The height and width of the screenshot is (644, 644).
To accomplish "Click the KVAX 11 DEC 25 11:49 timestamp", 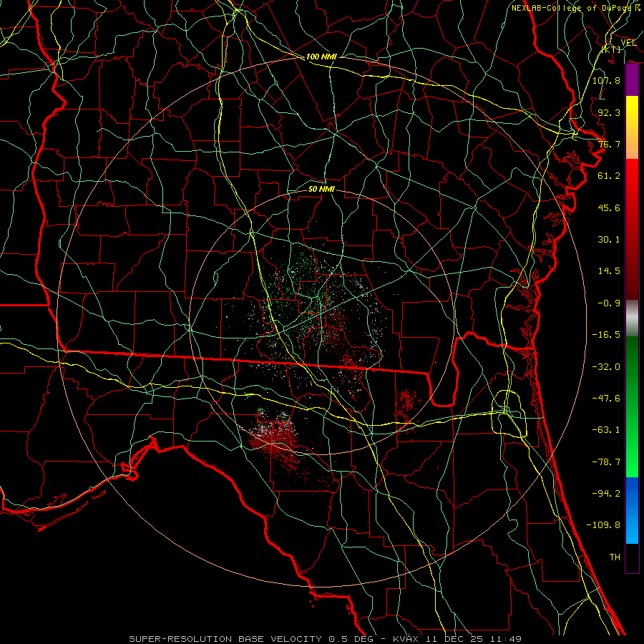I will (457, 639).
